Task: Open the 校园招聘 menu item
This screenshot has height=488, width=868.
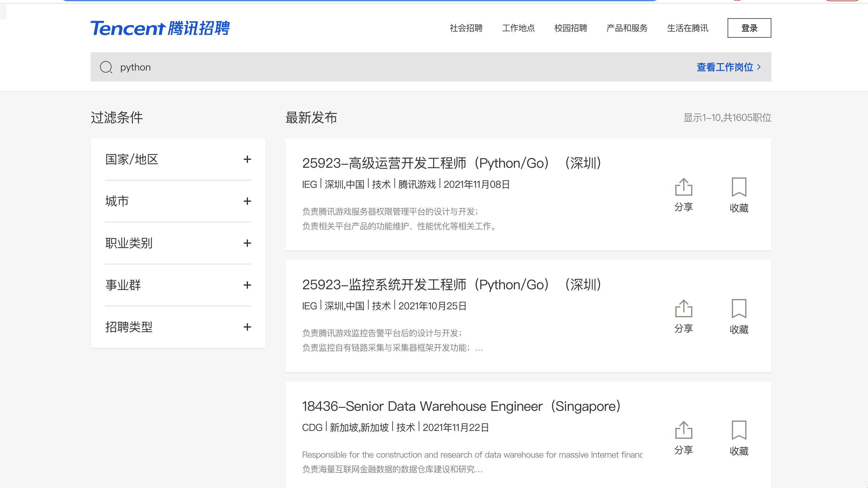Action: [x=570, y=28]
